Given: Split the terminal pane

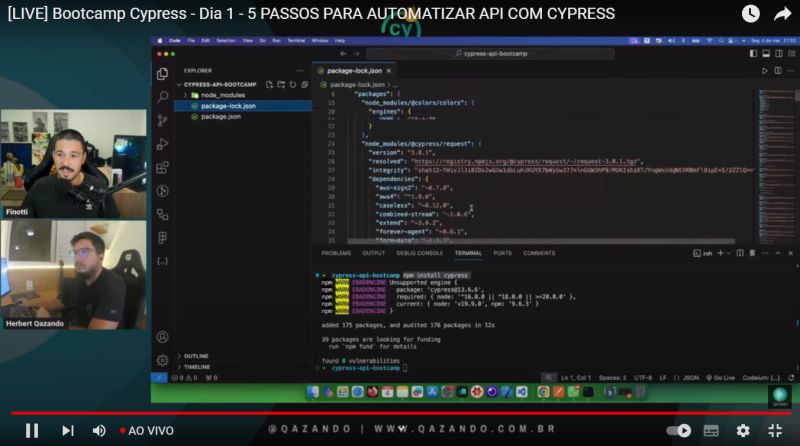Looking at the screenshot, I should tap(740, 253).
